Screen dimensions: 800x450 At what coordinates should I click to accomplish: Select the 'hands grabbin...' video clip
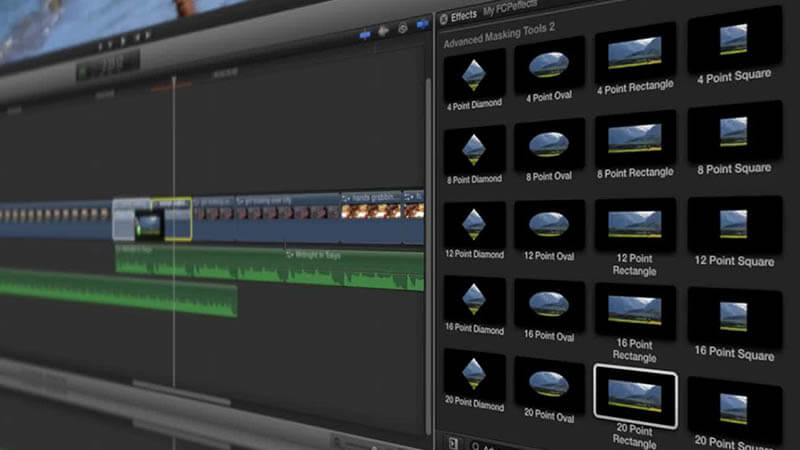click(x=372, y=215)
